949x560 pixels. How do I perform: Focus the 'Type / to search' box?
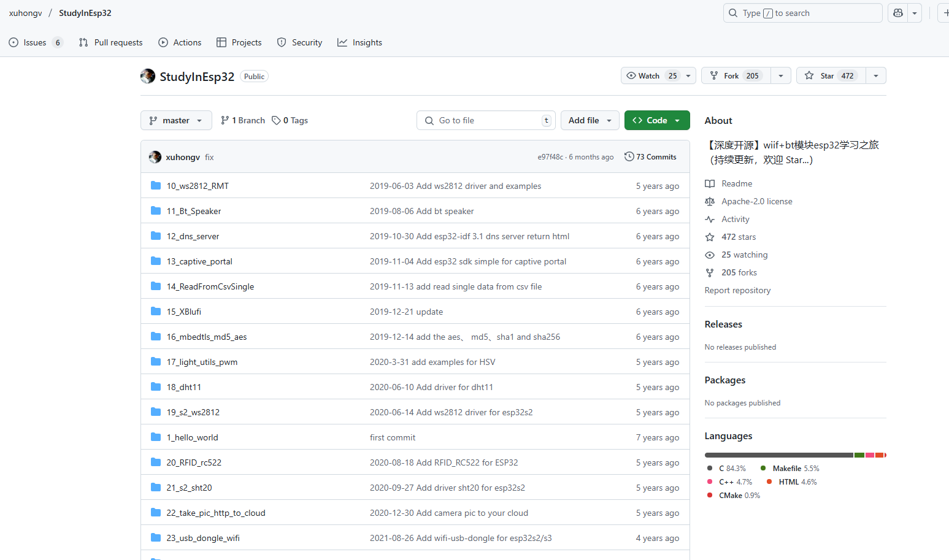pos(802,13)
